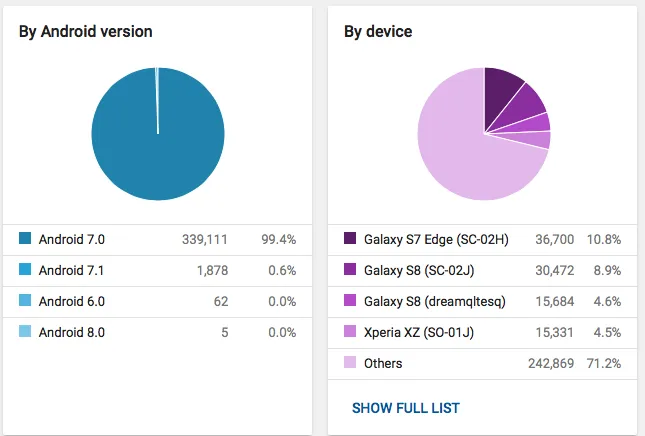645x436 pixels.
Task: Click the Others 242,869 count value
Action: click(x=551, y=363)
